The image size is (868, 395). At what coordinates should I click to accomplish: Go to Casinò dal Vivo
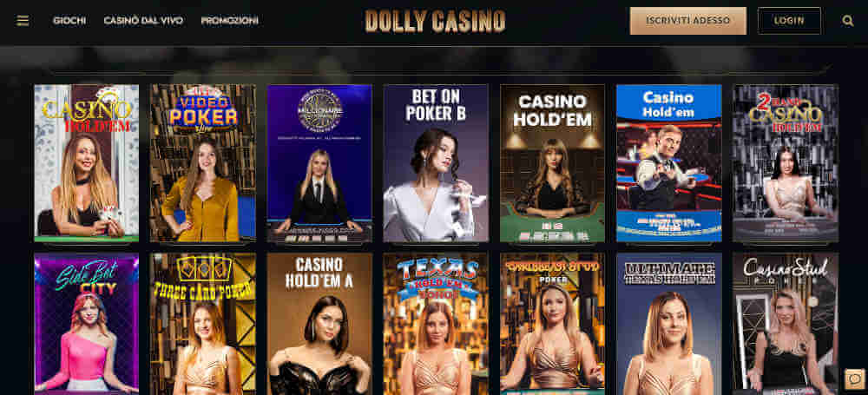coord(143,21)
